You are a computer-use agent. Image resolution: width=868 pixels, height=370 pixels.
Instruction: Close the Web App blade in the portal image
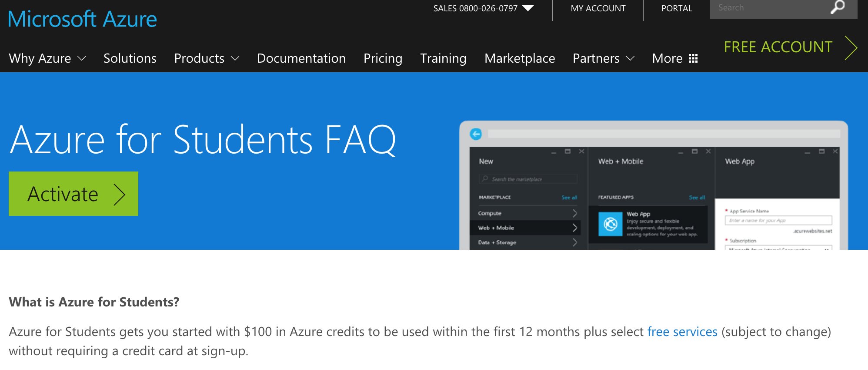835,151
